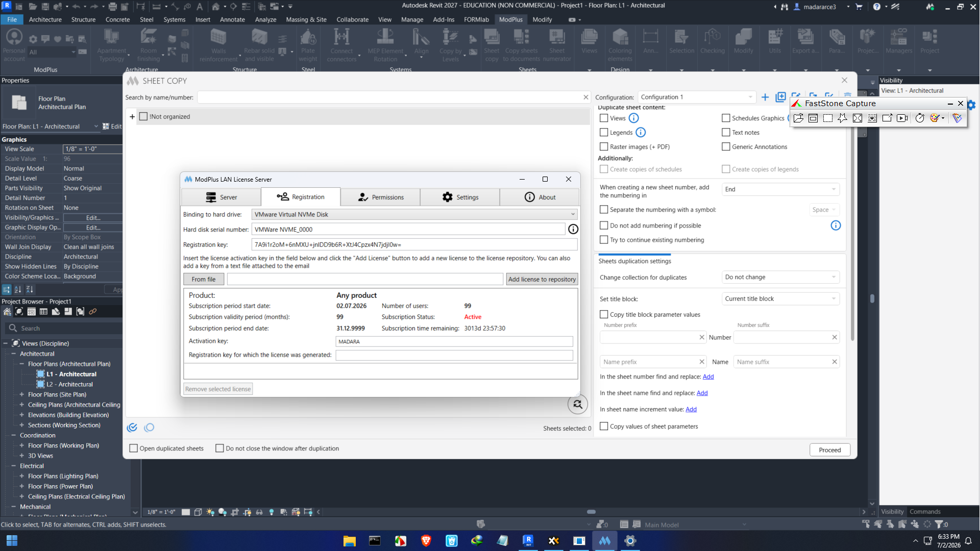Open numbering position End dropdown

click(x=780, y=189)
